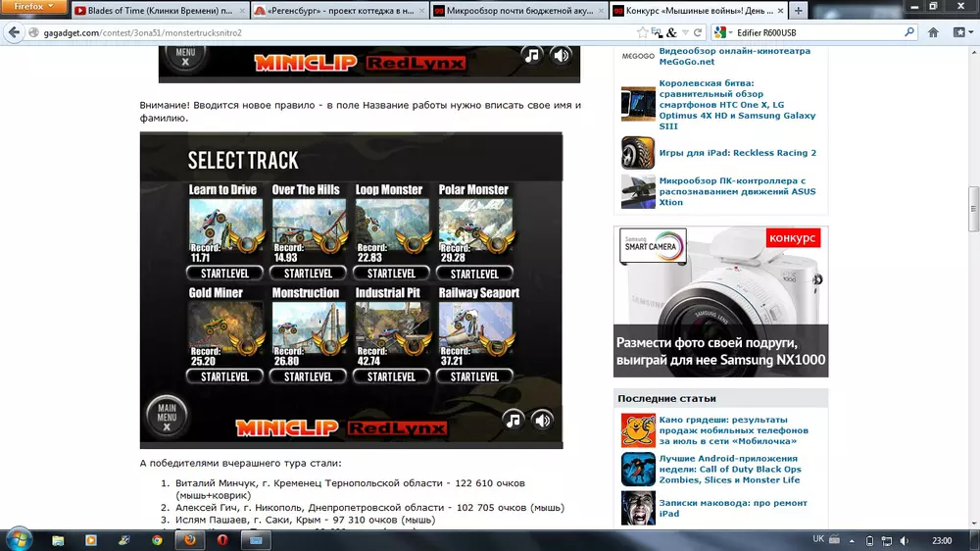980x551 pixels.
Task: Switch to the Blades of Time tab
Action: [x=157, y=11]
